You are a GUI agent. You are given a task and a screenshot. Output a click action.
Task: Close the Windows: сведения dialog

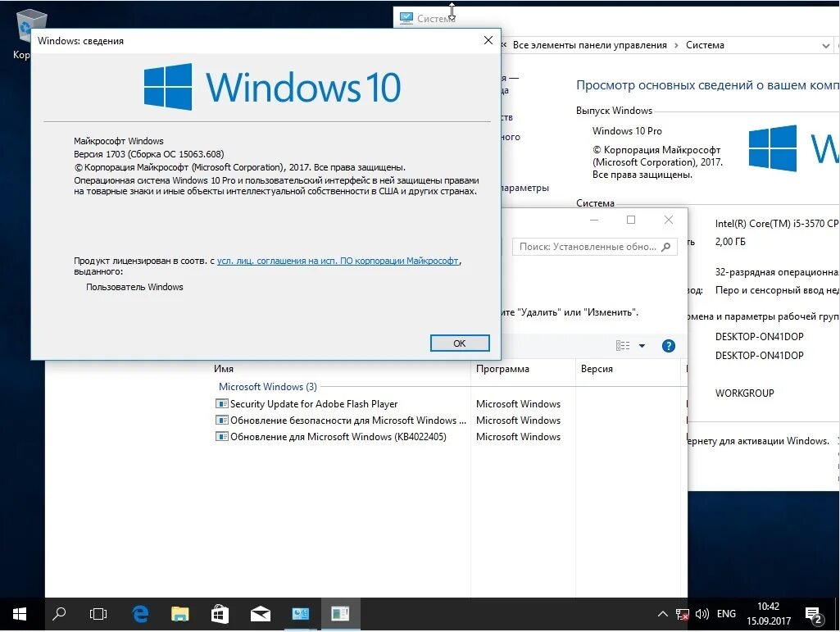tap(488, 41)
